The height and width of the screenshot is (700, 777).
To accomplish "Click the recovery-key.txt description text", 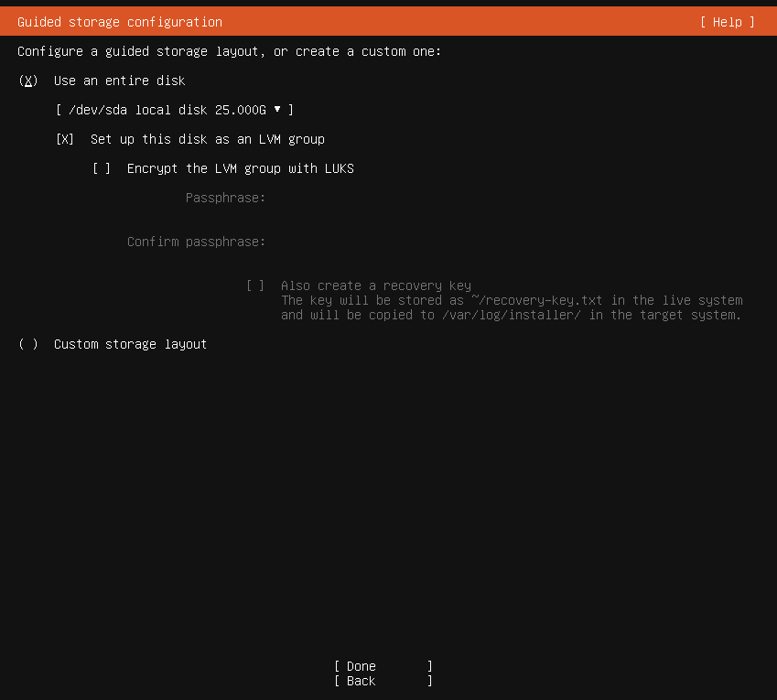I will [511, 307].
